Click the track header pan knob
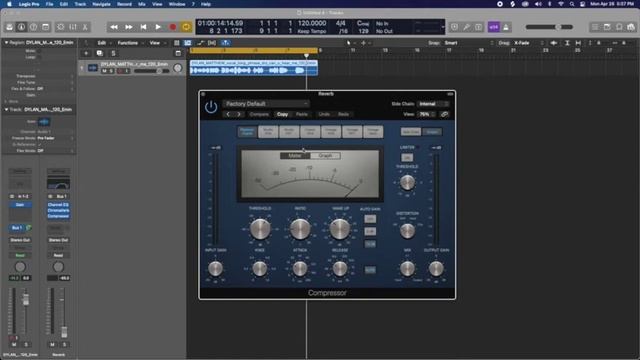Screen dimensions: 640x360 tap(178, 68)
